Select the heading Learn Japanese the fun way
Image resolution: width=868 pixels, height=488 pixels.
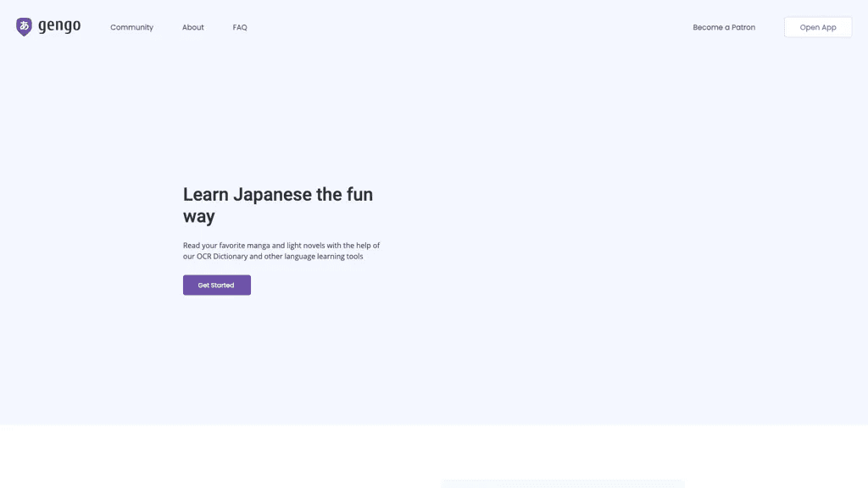[x=278, y=205]
